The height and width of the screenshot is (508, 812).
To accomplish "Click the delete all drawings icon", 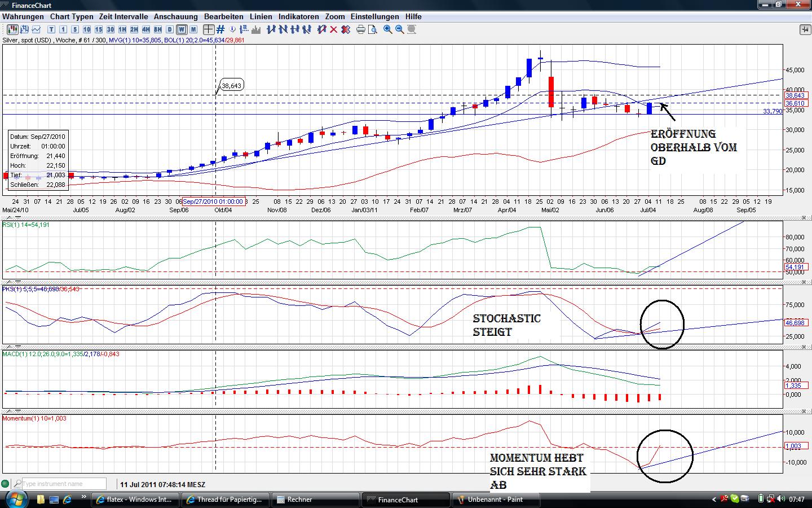I will pos(346,29).
